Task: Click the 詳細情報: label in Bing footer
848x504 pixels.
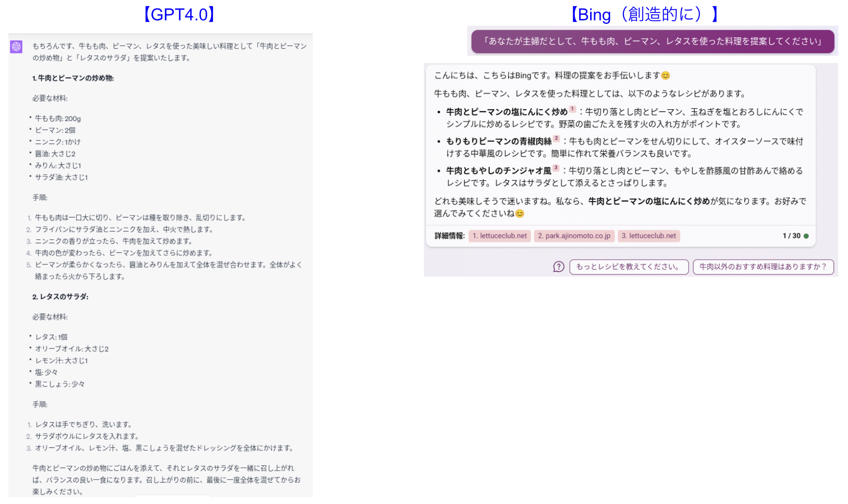Action: click(x=450, y=236)
